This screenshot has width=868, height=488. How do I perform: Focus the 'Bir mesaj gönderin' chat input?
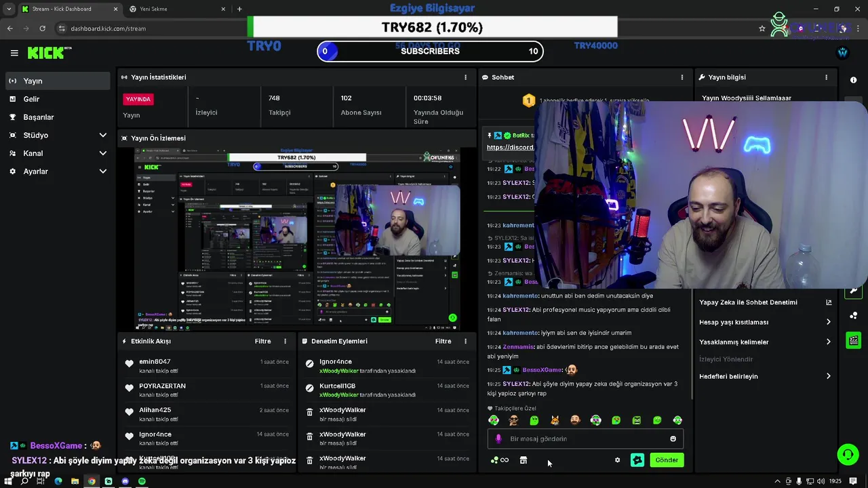(x=585, y=439)
